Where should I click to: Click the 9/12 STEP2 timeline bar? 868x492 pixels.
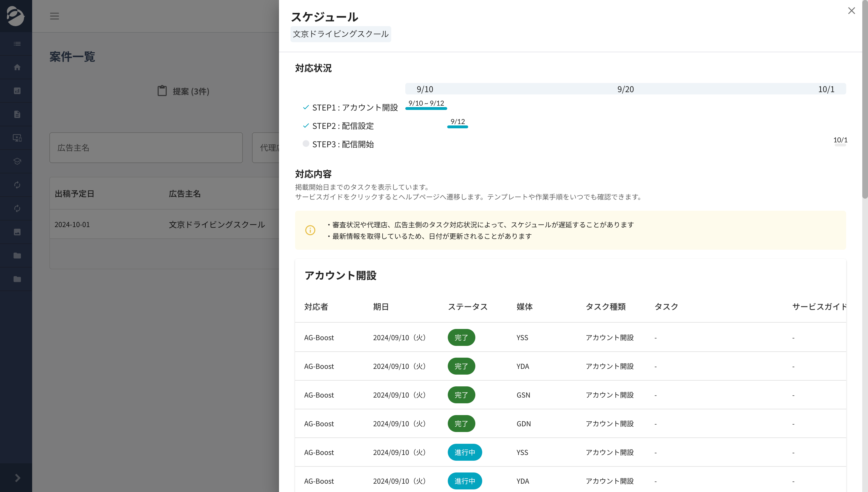[457, 127]
